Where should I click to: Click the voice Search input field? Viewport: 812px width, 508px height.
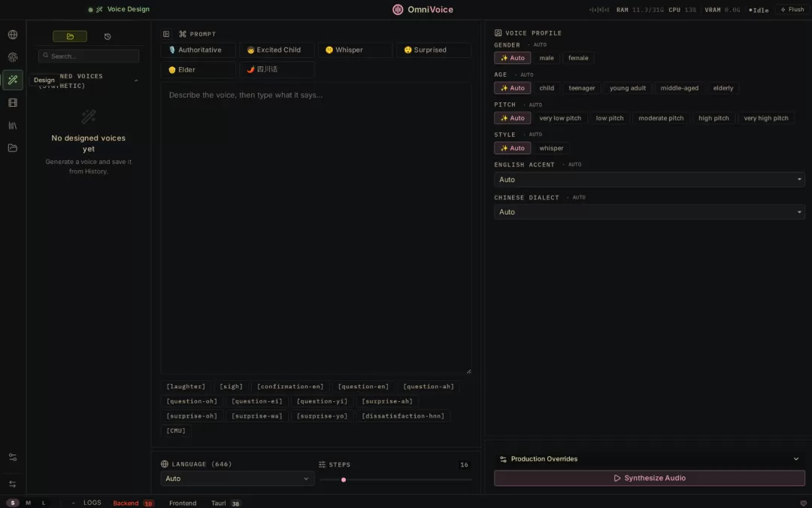[89, 56]
